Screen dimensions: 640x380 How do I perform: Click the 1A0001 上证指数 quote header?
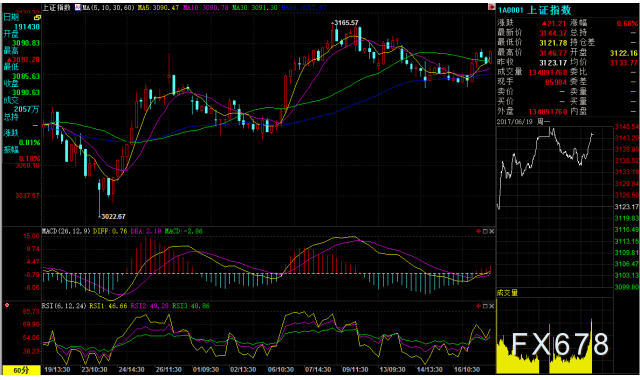(534, 10)
